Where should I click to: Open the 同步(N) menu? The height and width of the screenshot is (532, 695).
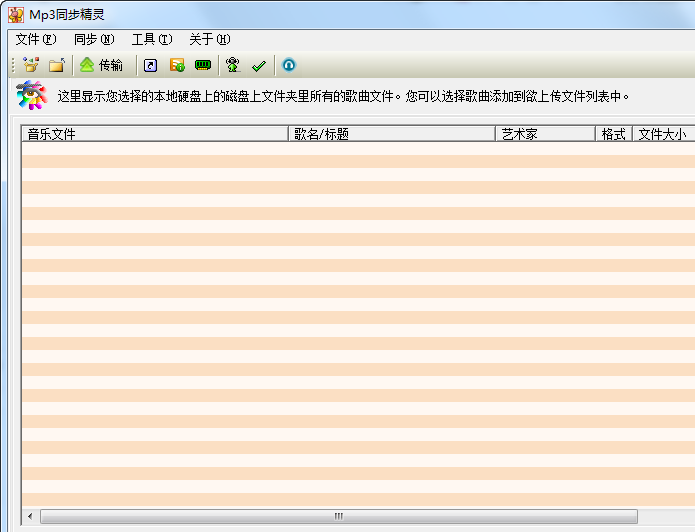pyautogui.click(x=94, y=39)
